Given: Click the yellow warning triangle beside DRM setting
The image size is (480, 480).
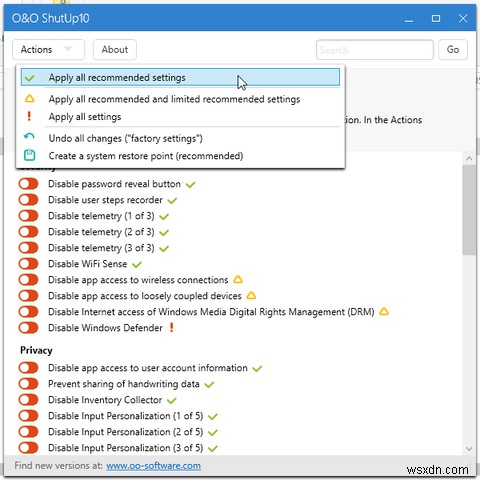Looking at the screenshot, I should click(384, 311).
